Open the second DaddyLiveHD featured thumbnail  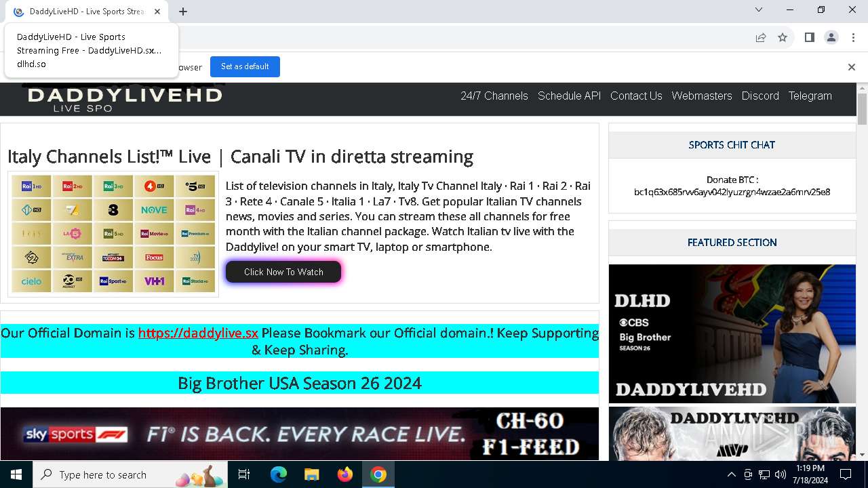tap(732, 434)
